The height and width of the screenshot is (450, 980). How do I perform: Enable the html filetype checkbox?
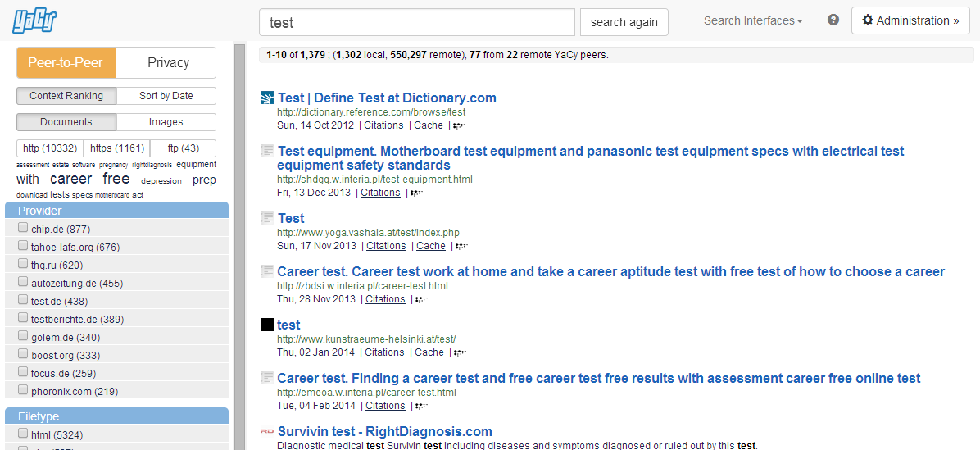click(22, 434)
